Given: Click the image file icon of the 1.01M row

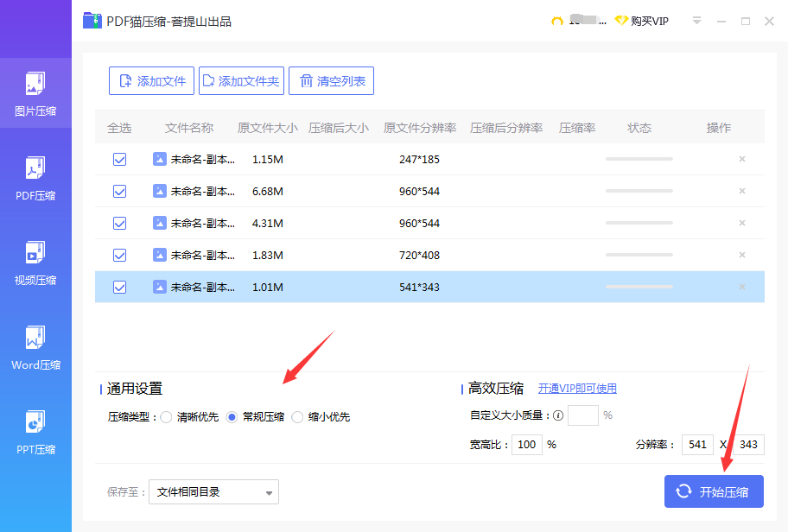Looking at the screenshot, I should tap(160, 288).
